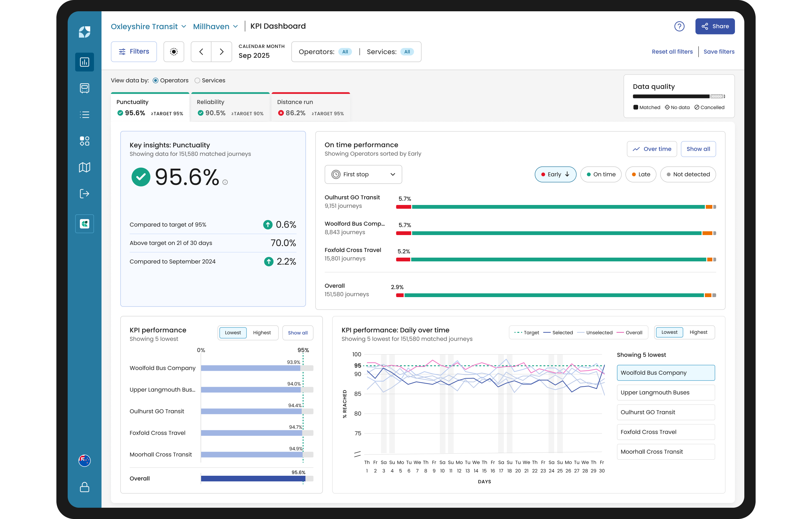812x519 pixels.
Task: Click the Share button
Action: (715, 26)
